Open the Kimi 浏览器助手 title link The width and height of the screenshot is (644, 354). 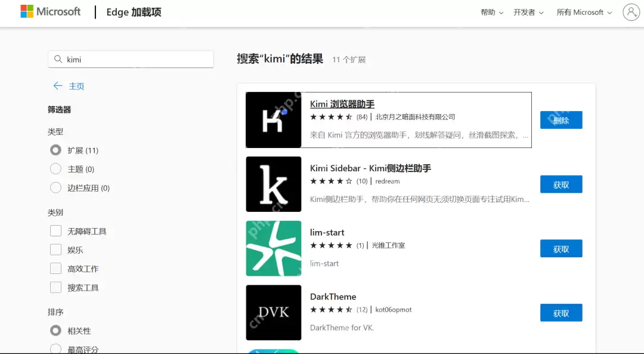342,104
